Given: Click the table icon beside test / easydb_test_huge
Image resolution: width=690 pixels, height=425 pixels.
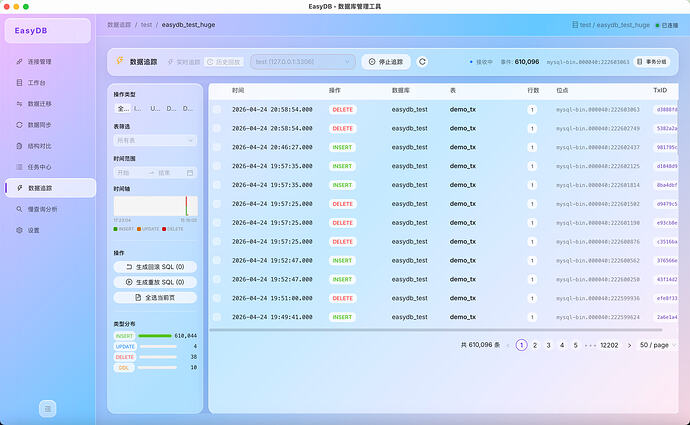Looking at the screenshot, I should [575, 25].
